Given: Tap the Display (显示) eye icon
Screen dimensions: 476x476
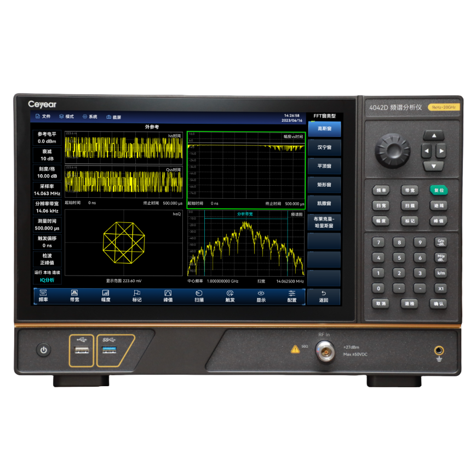Looking at the screenshot, I should [261, 294].
